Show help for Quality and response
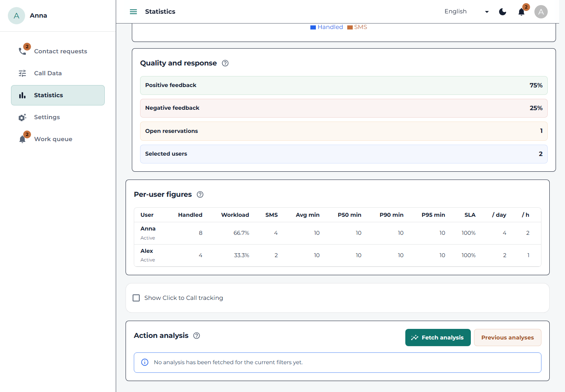 [225, 63]
